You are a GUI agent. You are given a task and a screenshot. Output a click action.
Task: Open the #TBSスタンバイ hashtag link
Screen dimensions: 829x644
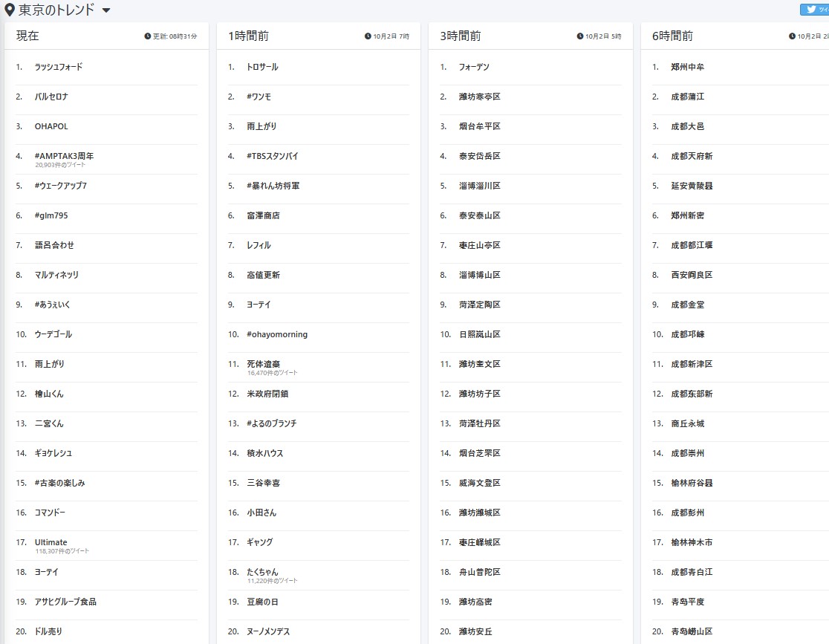click(x=273, y=156)
